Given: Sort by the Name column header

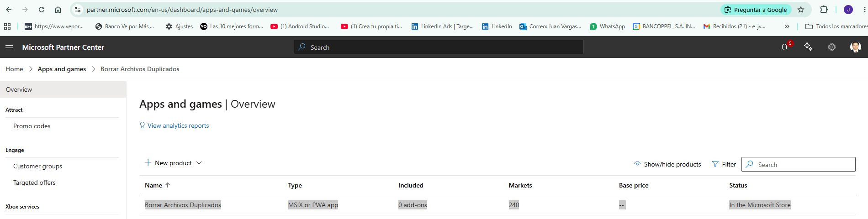Looking at the screenshot, I should coord(157,185).
